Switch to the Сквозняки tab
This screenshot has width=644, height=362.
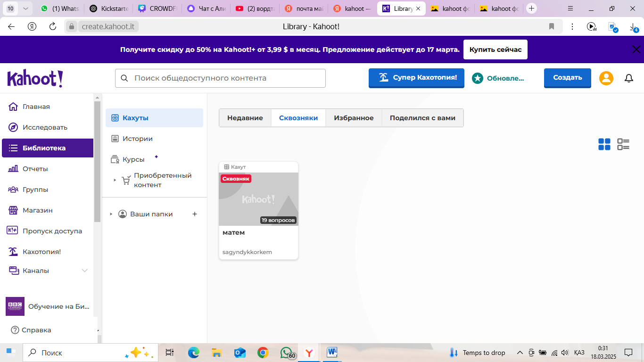(x=298, y=118)
